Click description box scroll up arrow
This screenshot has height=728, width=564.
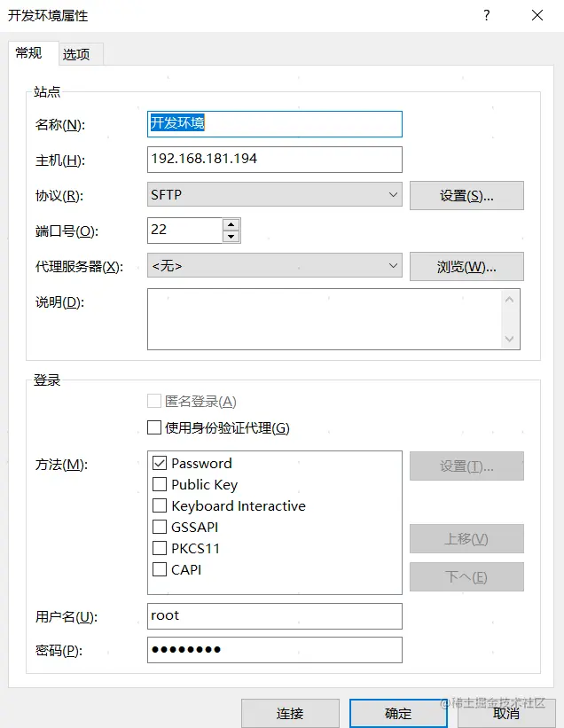[509, 300]
